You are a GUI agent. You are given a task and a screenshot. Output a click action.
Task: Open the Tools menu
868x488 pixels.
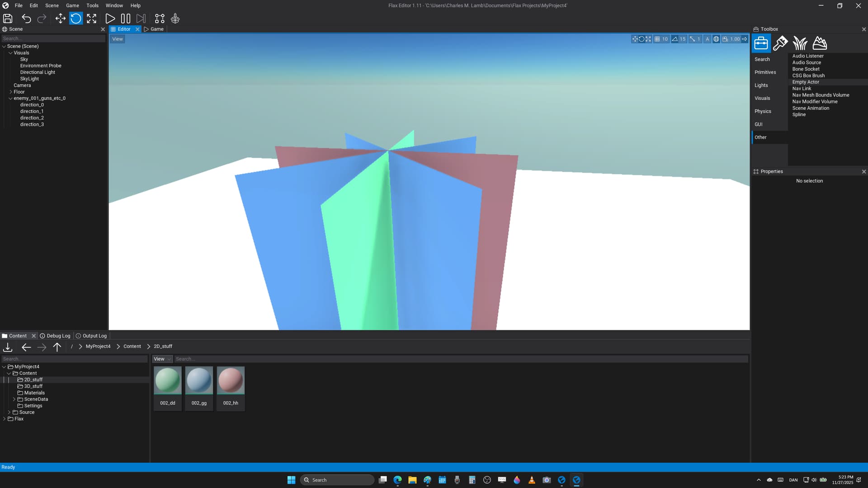[x=92, y=5]
